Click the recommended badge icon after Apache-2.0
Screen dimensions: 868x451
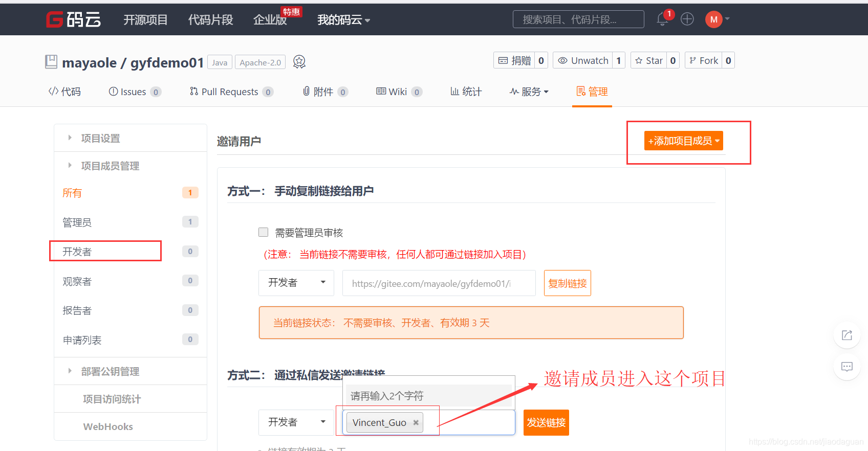pyautogui.click(x=299, y=62)
